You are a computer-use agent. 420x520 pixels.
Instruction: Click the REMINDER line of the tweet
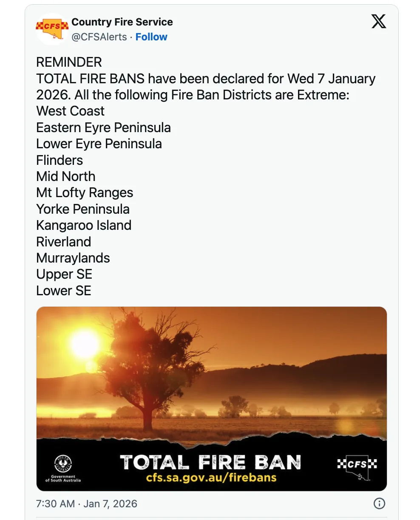point(69,62)
